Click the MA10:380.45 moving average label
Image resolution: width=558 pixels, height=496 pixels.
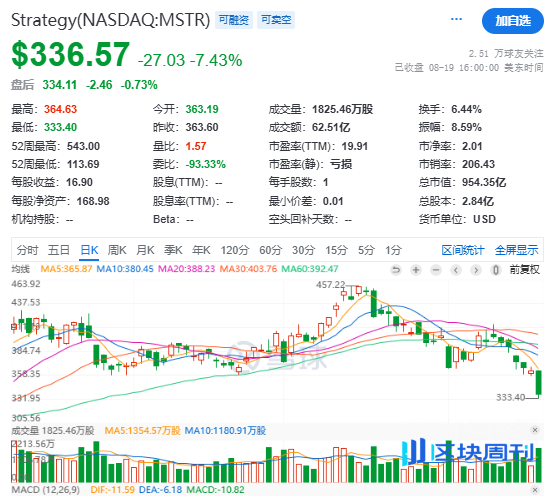tap(125, 269)
